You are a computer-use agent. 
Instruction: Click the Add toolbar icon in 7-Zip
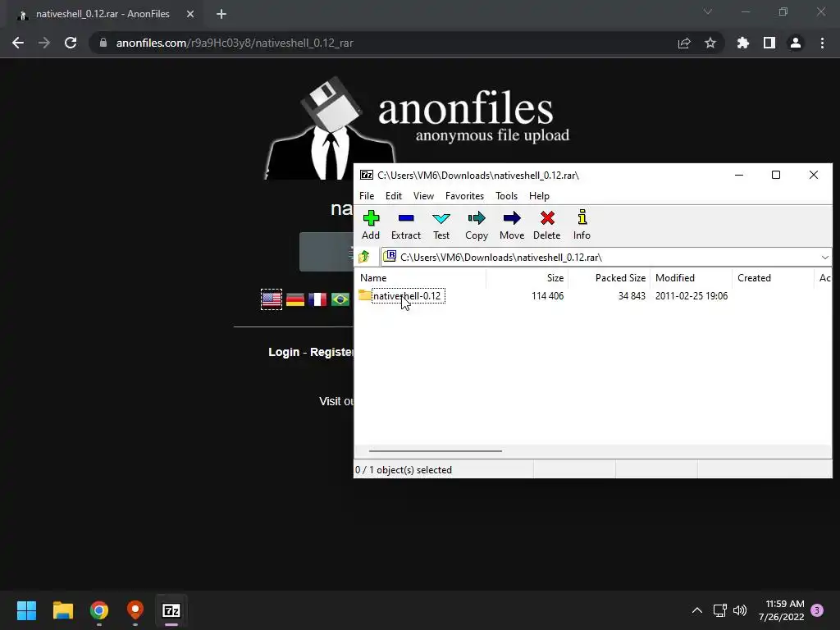[x=371, y=225]
